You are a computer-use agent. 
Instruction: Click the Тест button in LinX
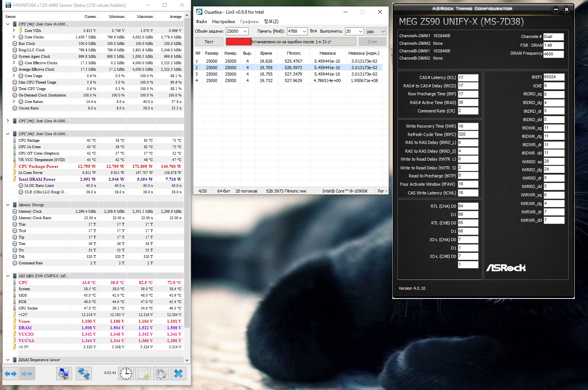(209, 42)
